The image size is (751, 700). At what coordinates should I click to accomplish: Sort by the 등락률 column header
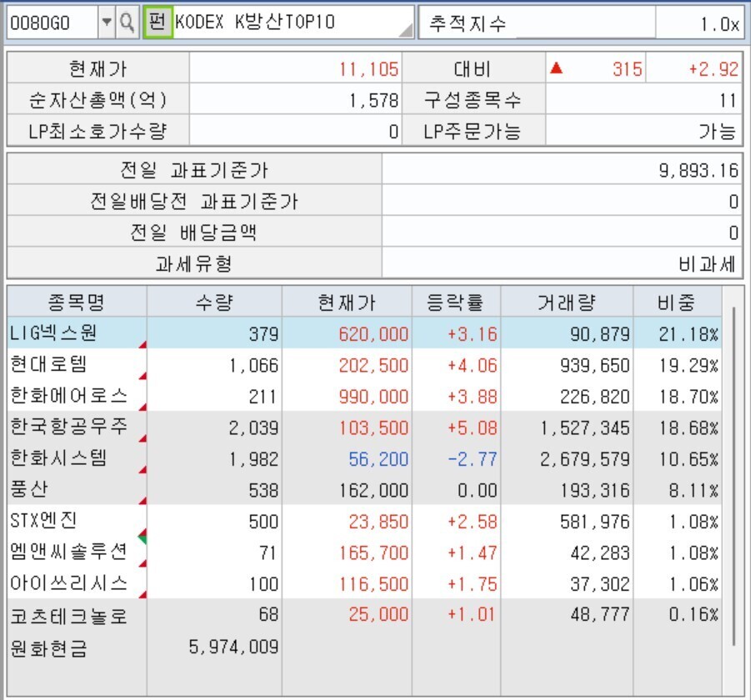coord(456,302)
